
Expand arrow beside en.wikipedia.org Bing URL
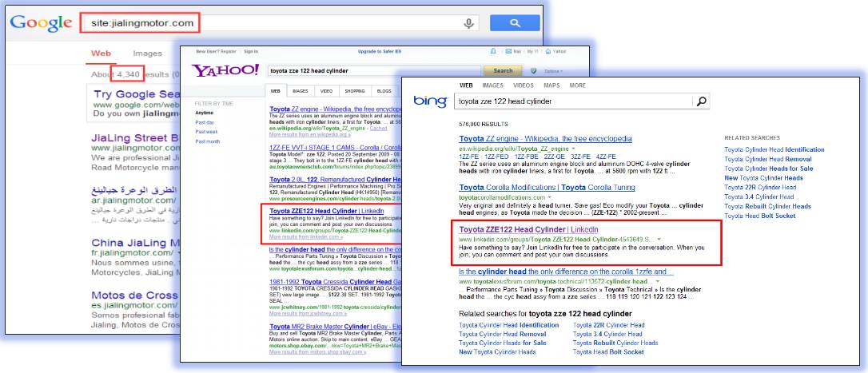[573, 149]
